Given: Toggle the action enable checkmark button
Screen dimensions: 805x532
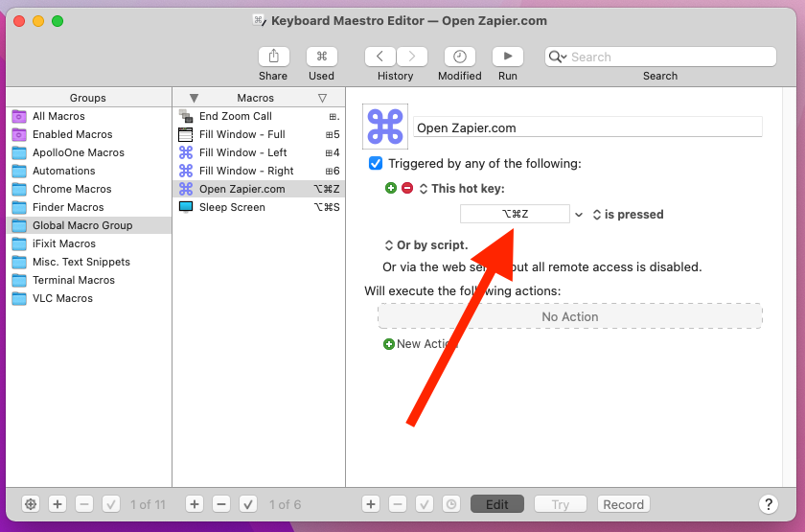Looking at the screenshot, I should 424,504.
